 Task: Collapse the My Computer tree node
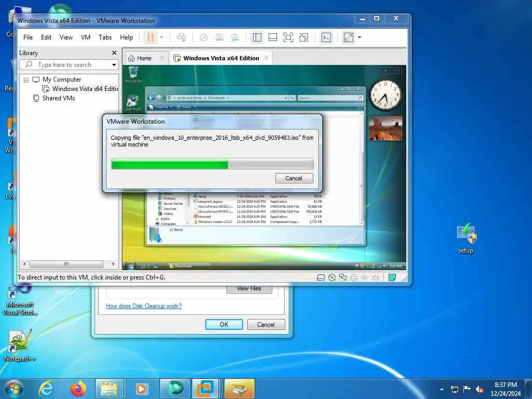pos(26,80)
